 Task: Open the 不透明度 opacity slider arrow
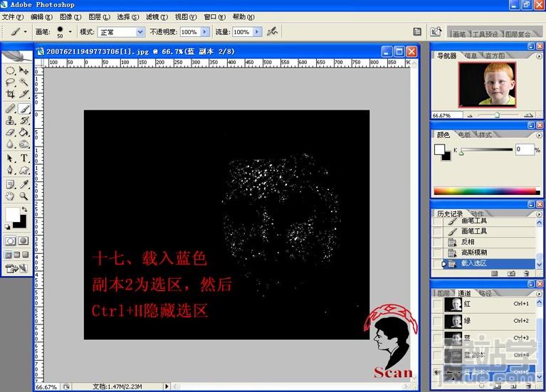click(204, 32)
